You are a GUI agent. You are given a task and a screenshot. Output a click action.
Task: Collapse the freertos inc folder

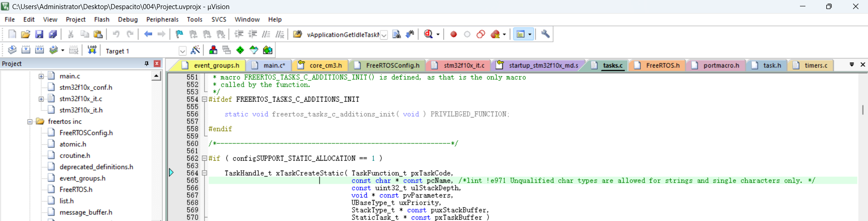(x=29, y=122)
